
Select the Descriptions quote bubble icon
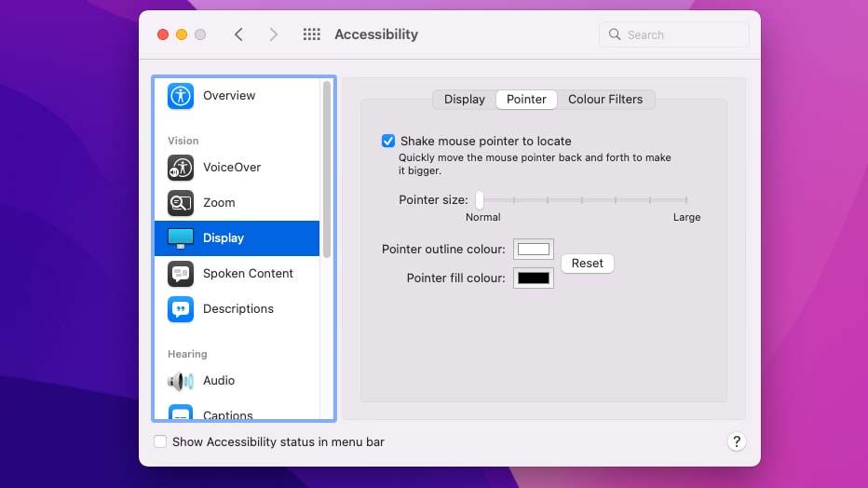click(181, 309)
